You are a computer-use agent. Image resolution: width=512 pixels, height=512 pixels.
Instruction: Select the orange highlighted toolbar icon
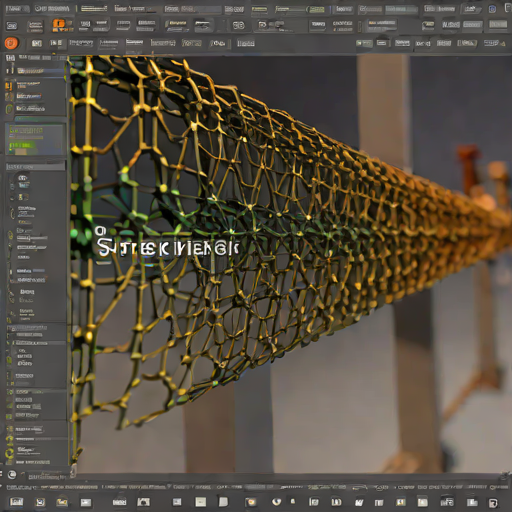pyautogui.click(x=59, y=24)
